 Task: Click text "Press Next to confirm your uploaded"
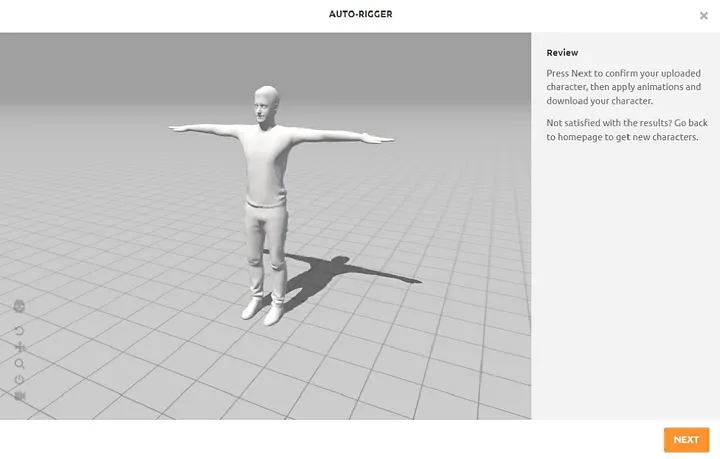(x=623, y=73)
